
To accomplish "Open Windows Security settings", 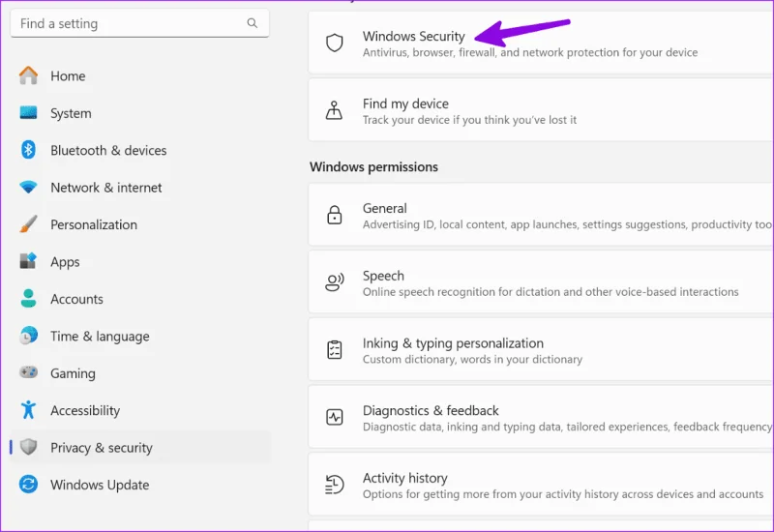I will [x=541, y=43].
